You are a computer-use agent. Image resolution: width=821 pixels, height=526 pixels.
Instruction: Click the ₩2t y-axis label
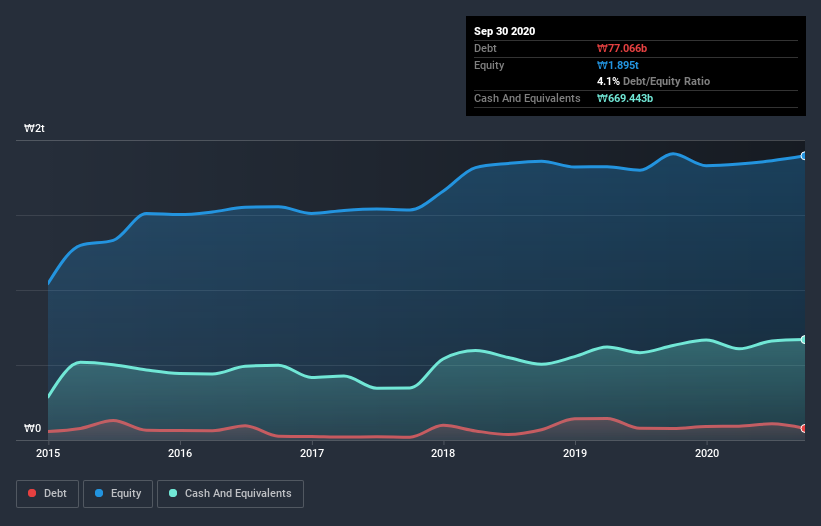[34, 128]
